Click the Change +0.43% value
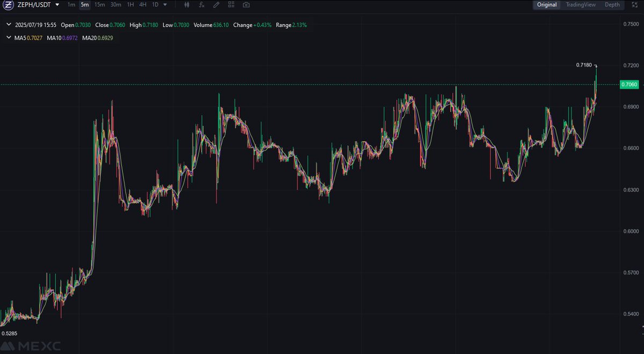Viewport: 644px width, 354px height. coord(253,25)
